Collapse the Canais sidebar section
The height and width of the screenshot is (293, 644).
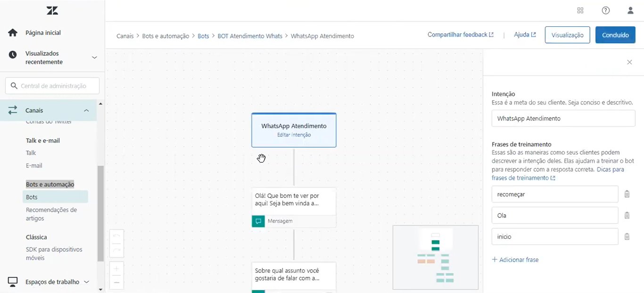[x=86, y=110]
